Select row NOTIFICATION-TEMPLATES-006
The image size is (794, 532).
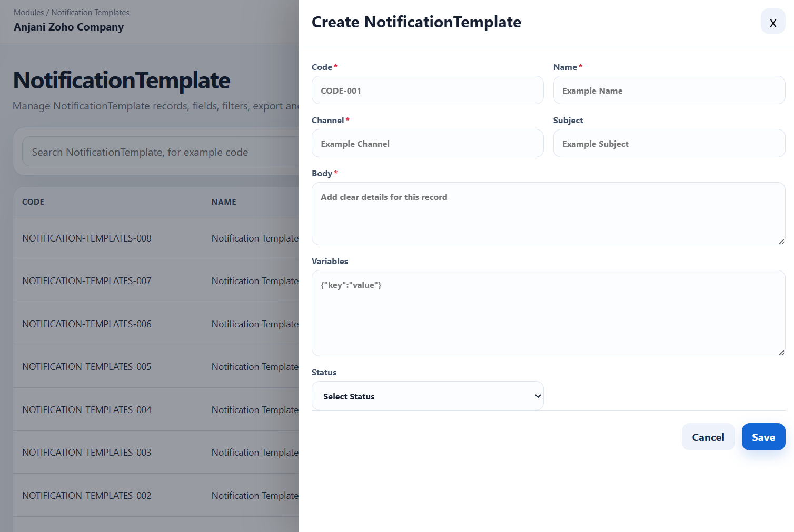(x=156, y=324)
